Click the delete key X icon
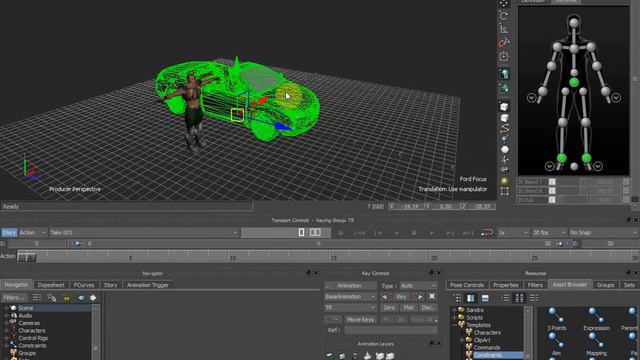 tap(432, 296)
